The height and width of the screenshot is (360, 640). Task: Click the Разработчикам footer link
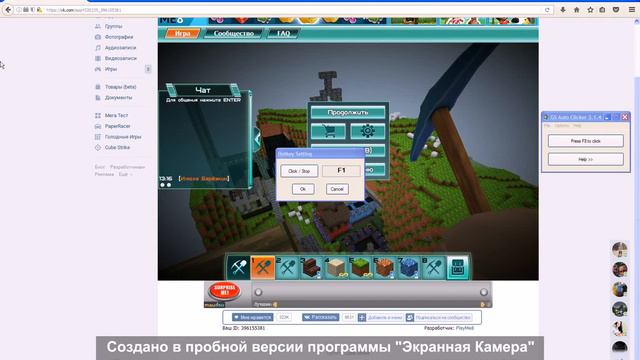(x=127, y=167)
